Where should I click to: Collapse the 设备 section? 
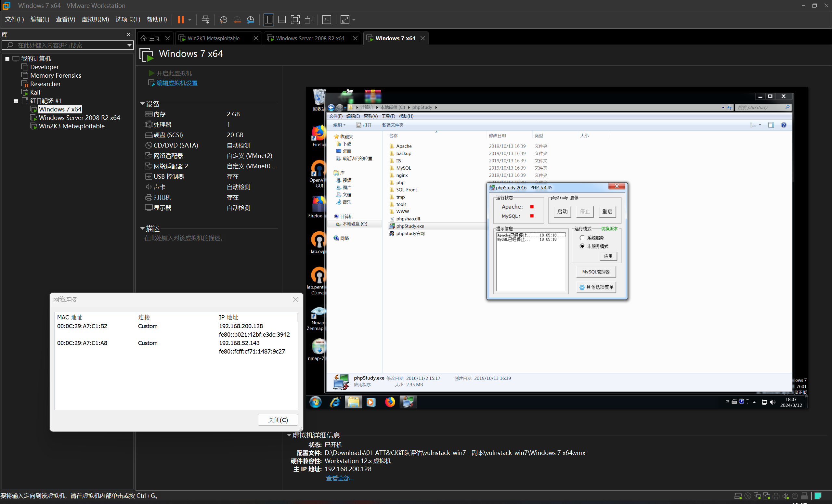pyautogui.click(x=142, y=104)
